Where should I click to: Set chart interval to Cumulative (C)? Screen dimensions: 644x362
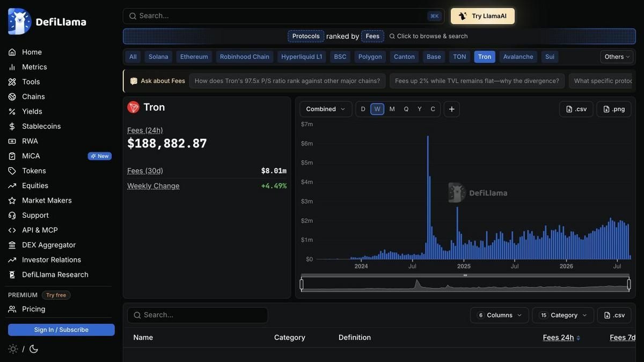(x=433, y=109)
